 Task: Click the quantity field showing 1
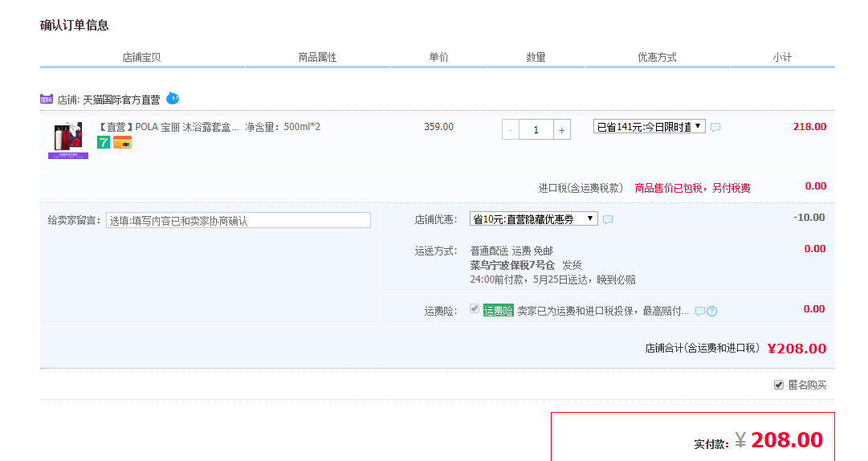[536, 129]
